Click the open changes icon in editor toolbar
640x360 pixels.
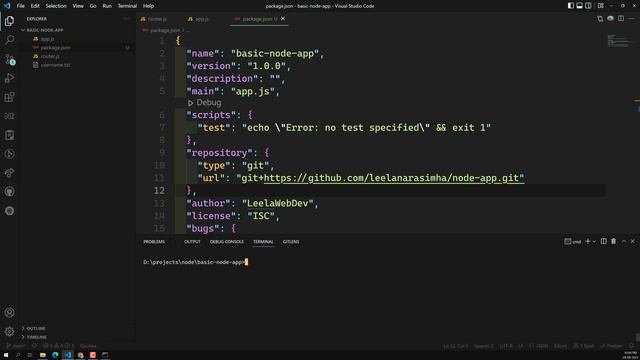coord(600,19)
